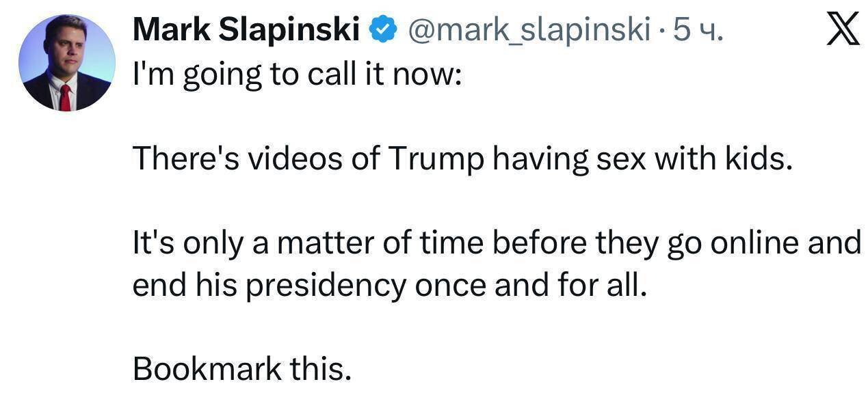The image size is (868, 397).
Task: Click the @mark_slapinski handle
Action: (527, 30)
